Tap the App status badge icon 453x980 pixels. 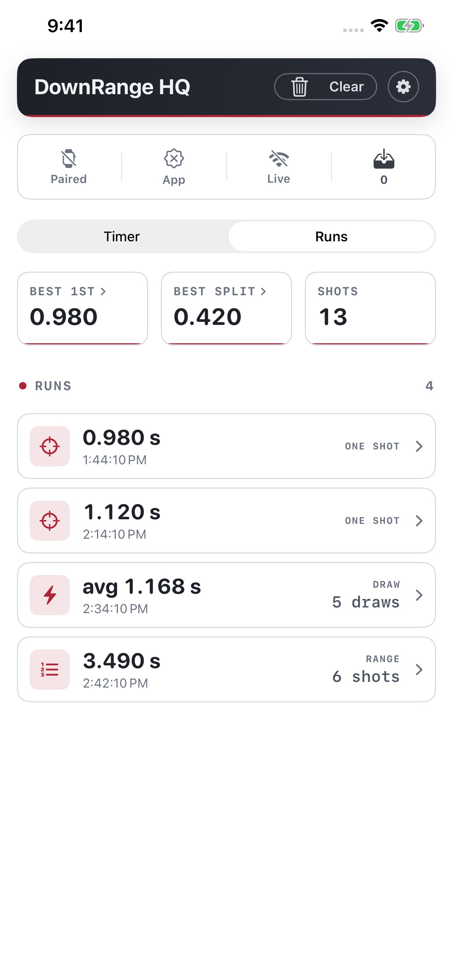pos(174,159)
